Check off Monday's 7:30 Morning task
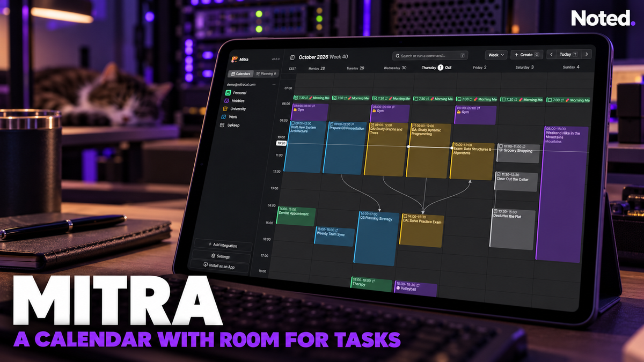 (x=296, y=98)
